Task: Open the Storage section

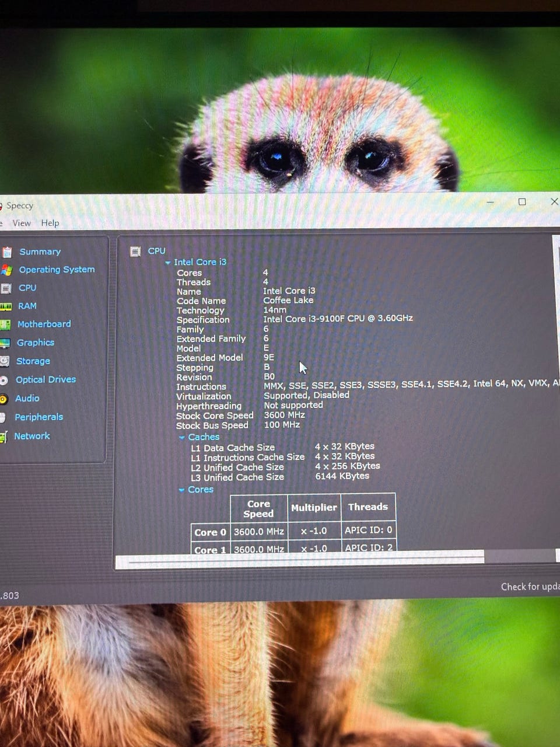Action: pos(33,361)
